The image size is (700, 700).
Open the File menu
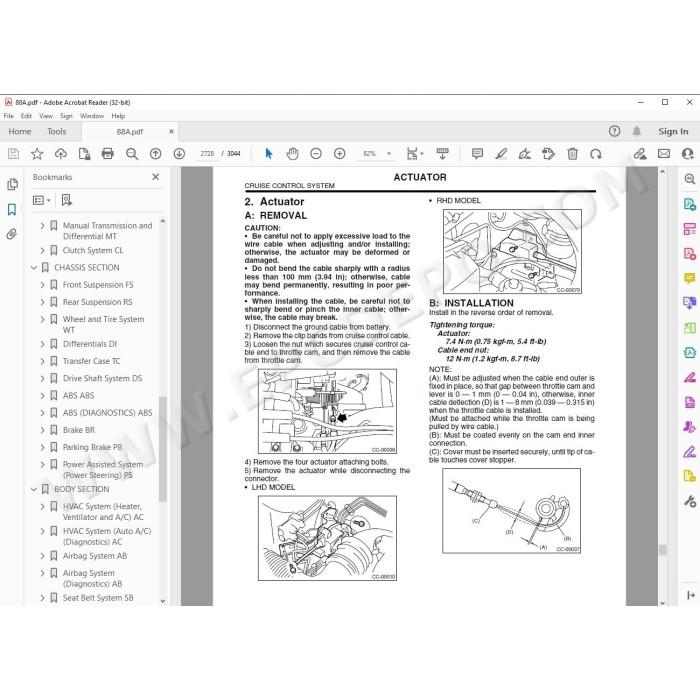[8, 116]
